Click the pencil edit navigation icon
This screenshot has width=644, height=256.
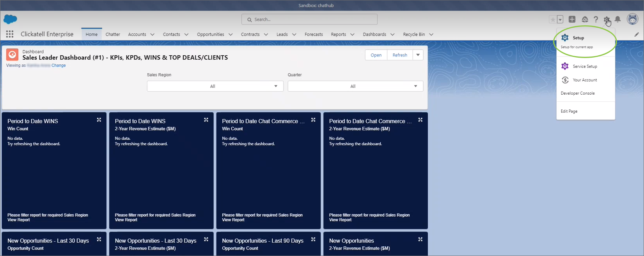[x=637, y=34]
